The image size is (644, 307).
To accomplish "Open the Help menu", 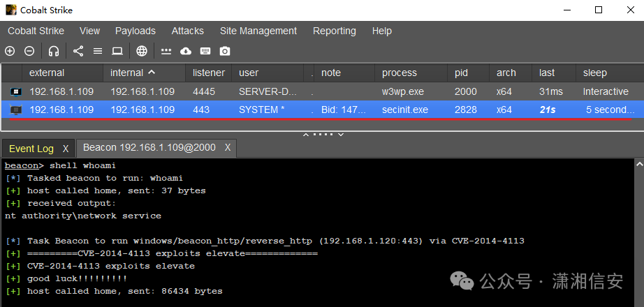I will [x=382, y=31].
